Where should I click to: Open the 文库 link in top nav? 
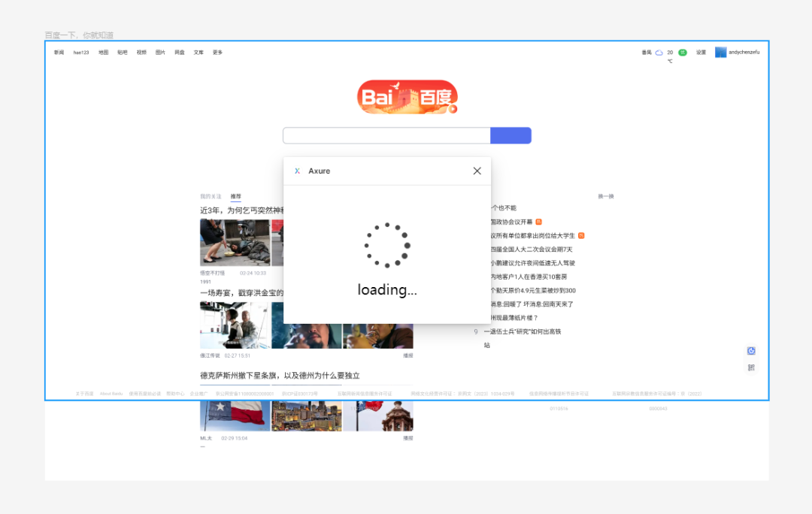pyautogui.click(x=198, y=53)
